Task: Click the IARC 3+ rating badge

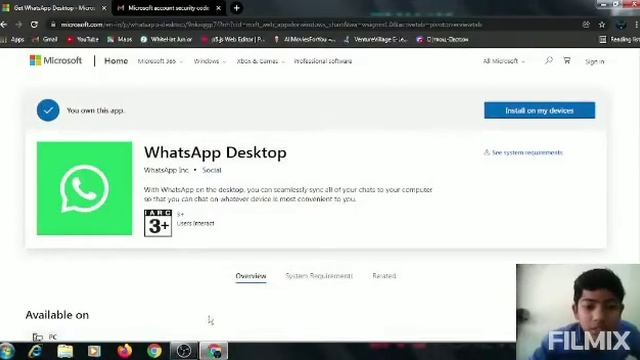Action: [x=158, y=223]
